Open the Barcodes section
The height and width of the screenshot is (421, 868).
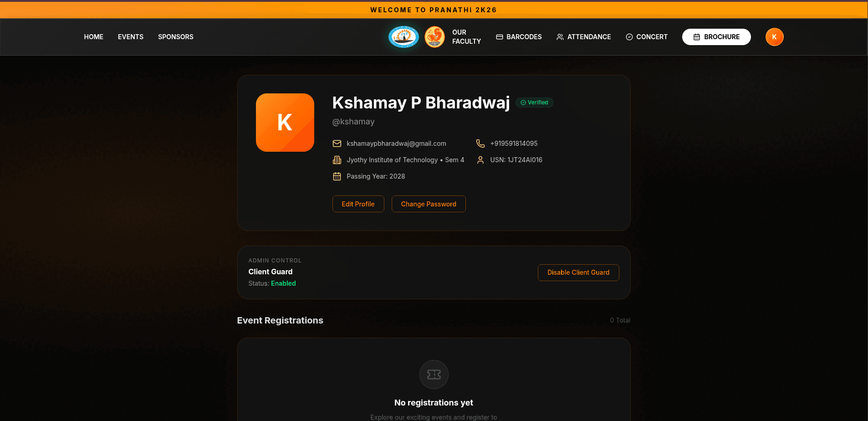(519, 37)
